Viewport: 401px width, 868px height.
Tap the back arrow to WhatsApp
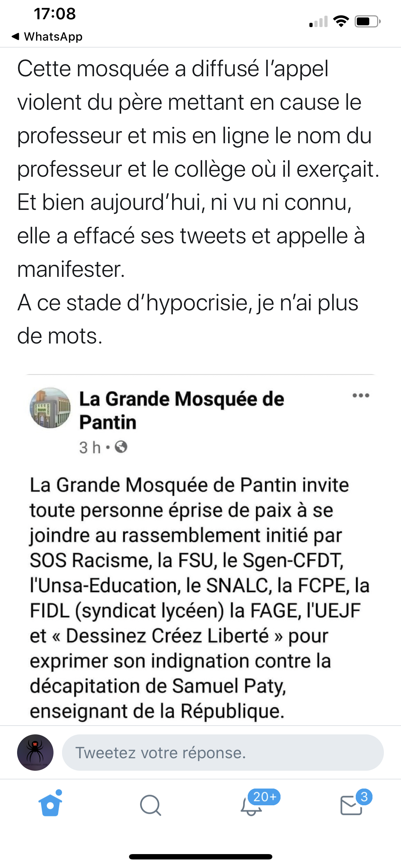15,36
